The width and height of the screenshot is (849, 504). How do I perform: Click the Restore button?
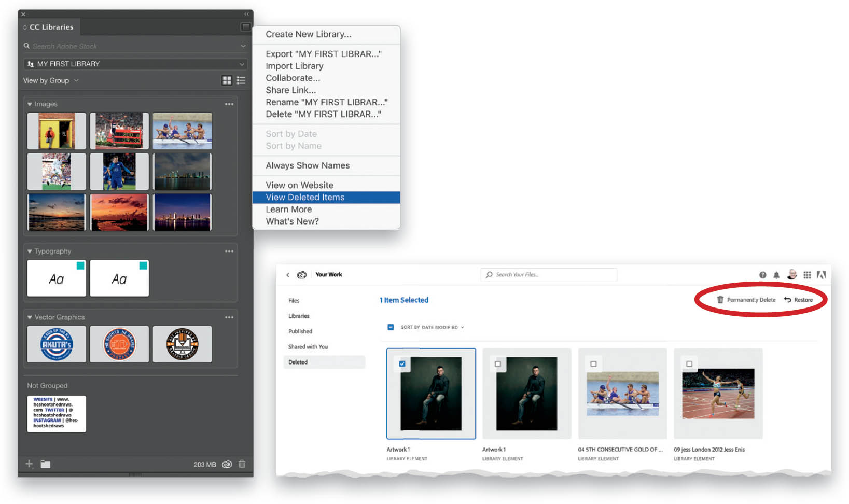(x=798, y=300)
